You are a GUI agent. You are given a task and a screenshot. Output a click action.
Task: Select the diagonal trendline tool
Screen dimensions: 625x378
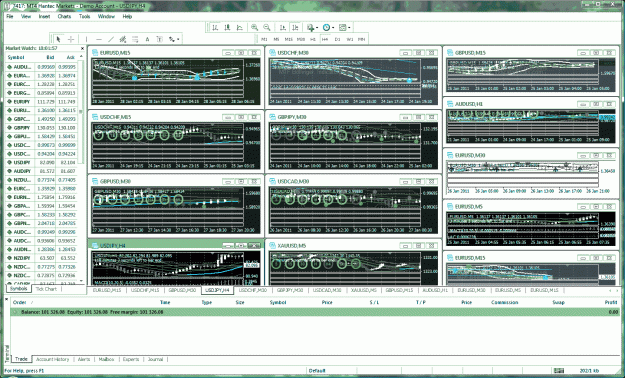pyautogui.click(x=111, y=39)
